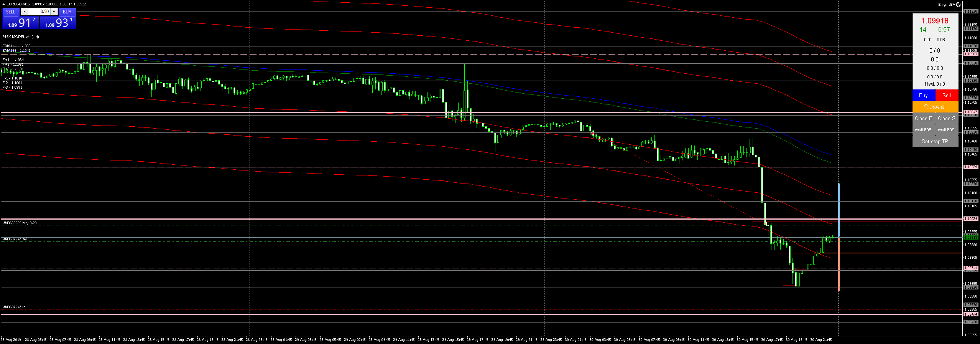
Task: Click the 1.09 91 sell price tile
Action: pos(20,22)
